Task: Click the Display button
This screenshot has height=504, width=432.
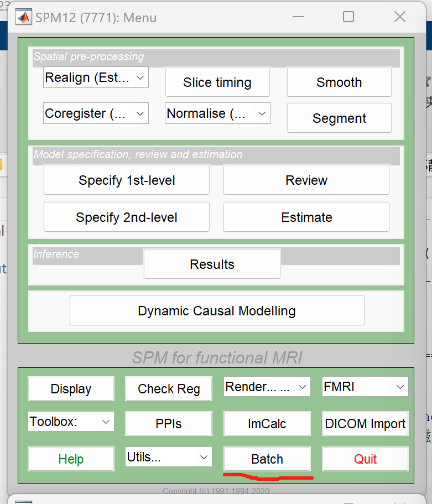Action: point(71,388)
